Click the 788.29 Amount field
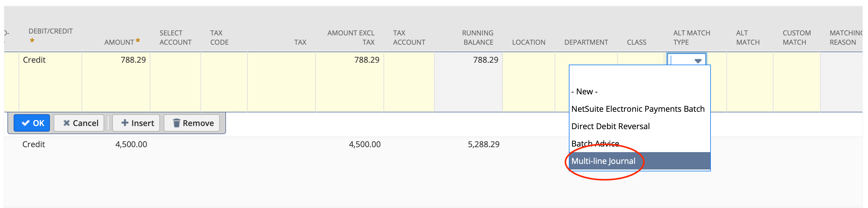868x208 pixels. click(116, 82)
